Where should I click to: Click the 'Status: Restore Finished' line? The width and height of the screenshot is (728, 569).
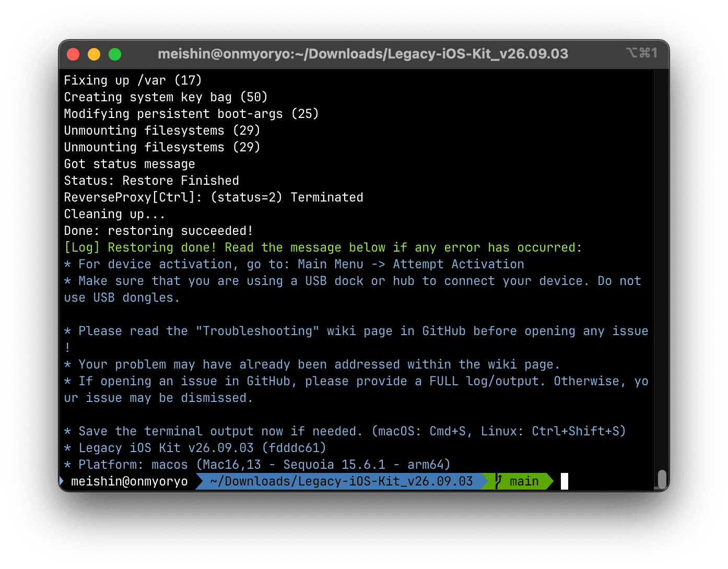[x=151, y=181]
